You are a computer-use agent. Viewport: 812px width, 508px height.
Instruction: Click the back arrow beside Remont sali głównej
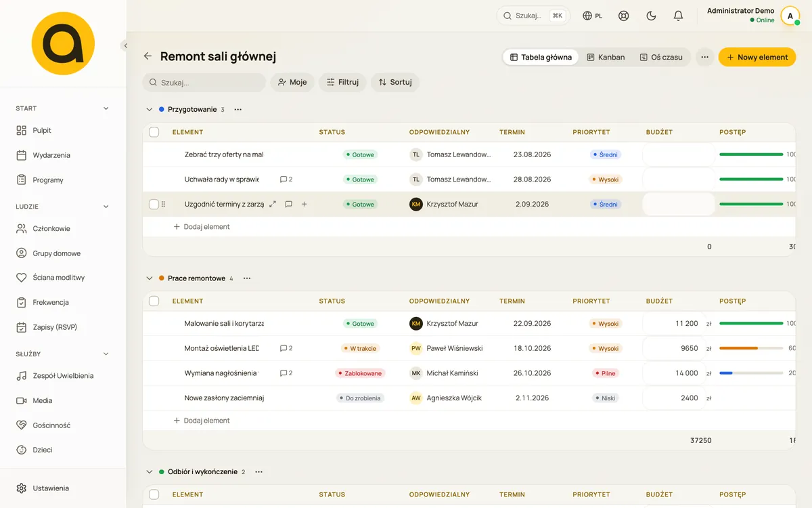click(148, 56)
